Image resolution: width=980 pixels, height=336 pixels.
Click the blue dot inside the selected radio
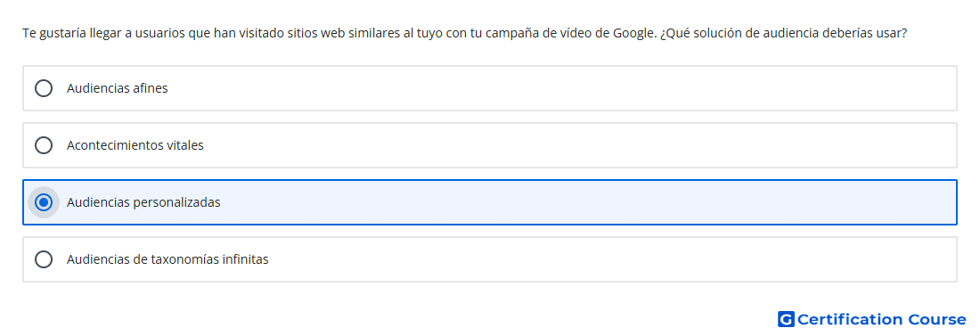click(x=44, y=202)
